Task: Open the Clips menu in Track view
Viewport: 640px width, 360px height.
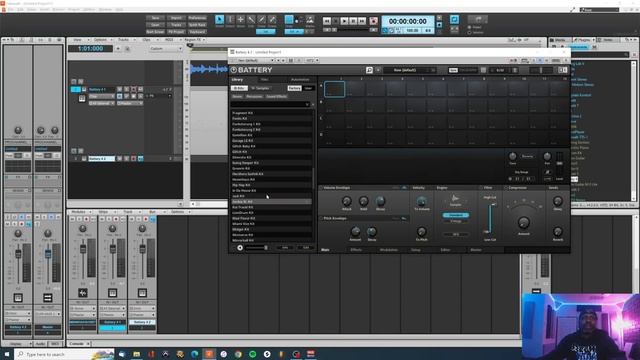Action: pyautogui.click(x=147, y=40)
